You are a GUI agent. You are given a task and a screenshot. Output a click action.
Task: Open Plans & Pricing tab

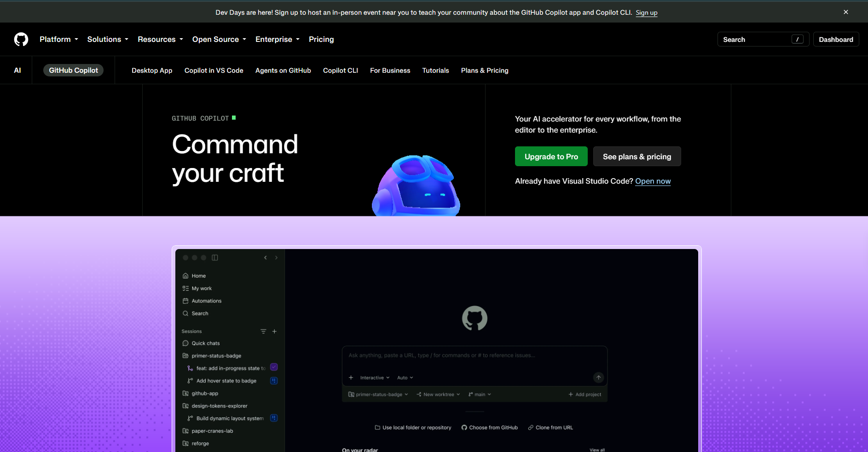(x=485, y=70)
